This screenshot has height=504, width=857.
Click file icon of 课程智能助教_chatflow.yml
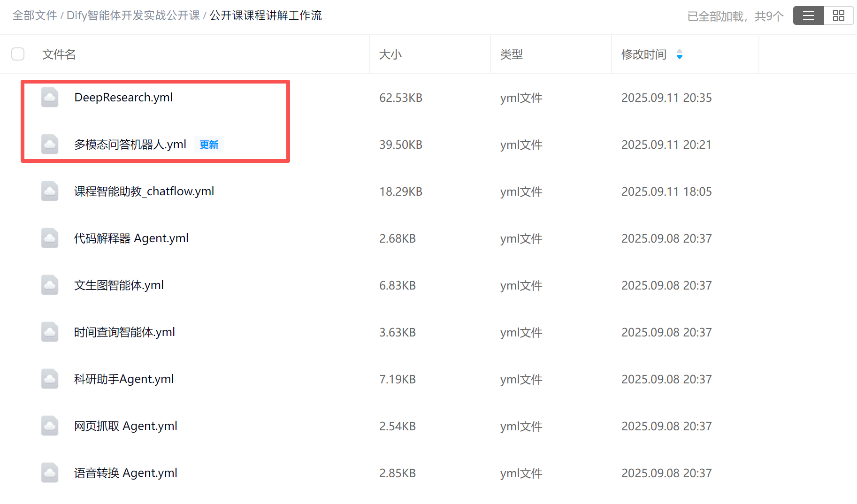coord(50,191)
